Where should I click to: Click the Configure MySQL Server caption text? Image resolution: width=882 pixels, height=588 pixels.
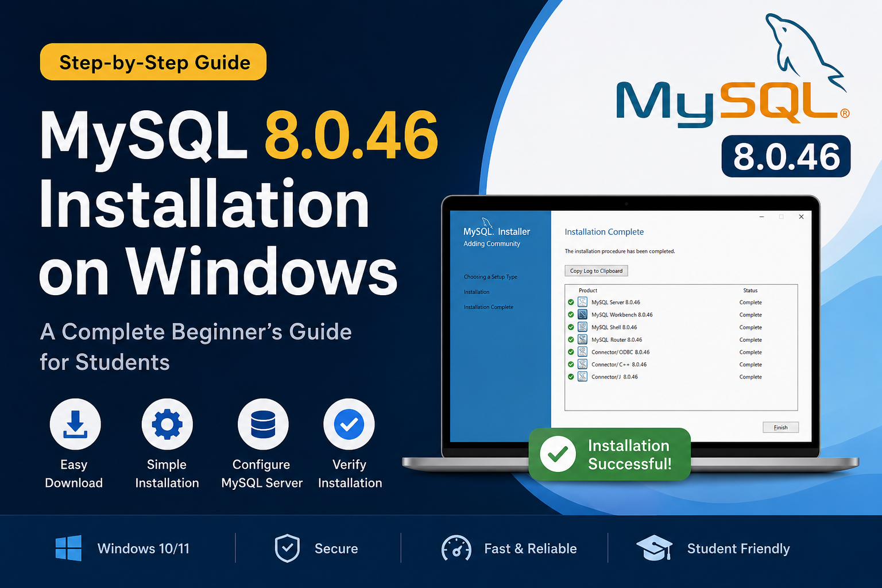(x=262, y=474)
